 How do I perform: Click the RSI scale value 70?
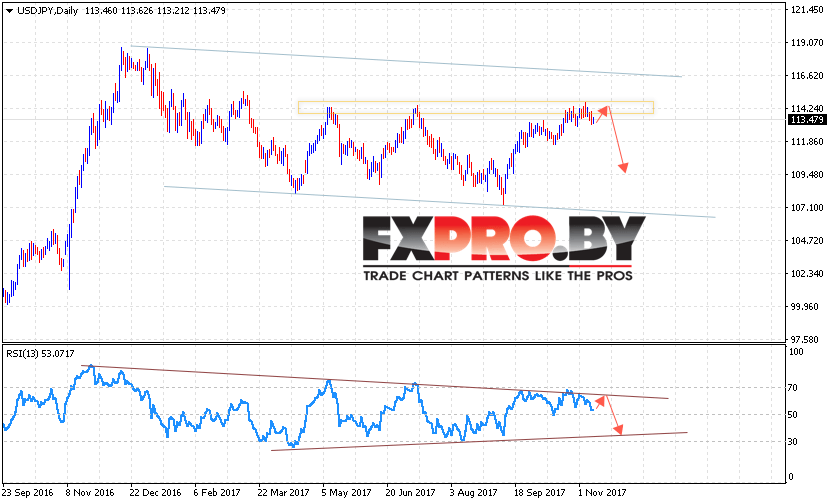[792, 388]
